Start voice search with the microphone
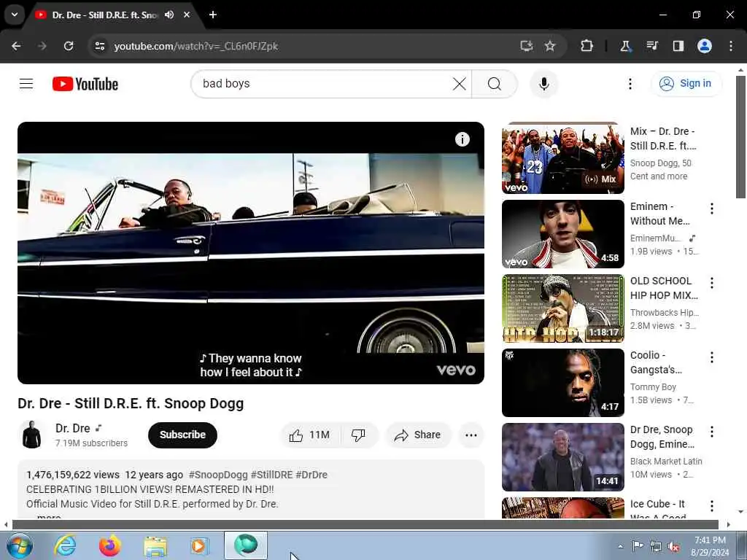747x560 pixels. click(544, 84)
